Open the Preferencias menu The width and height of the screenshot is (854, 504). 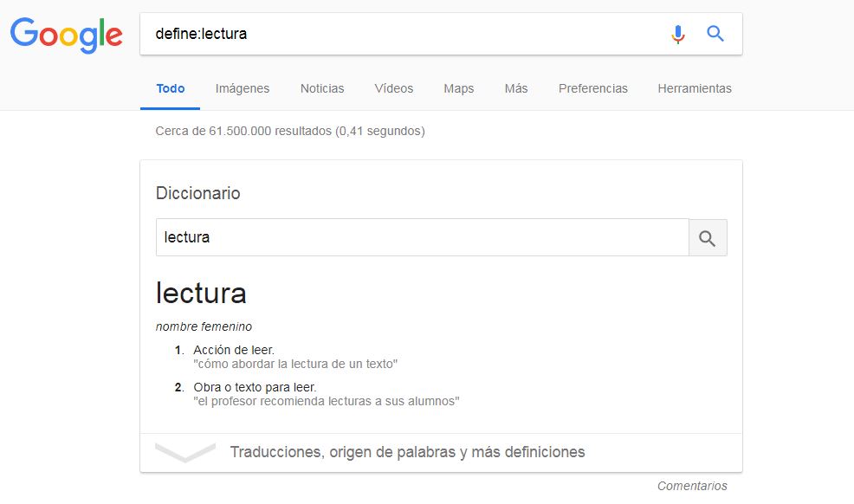593,88
